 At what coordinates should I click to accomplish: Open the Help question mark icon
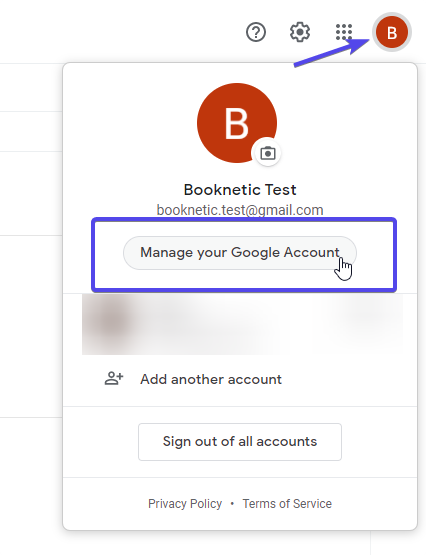click(256, 32)
